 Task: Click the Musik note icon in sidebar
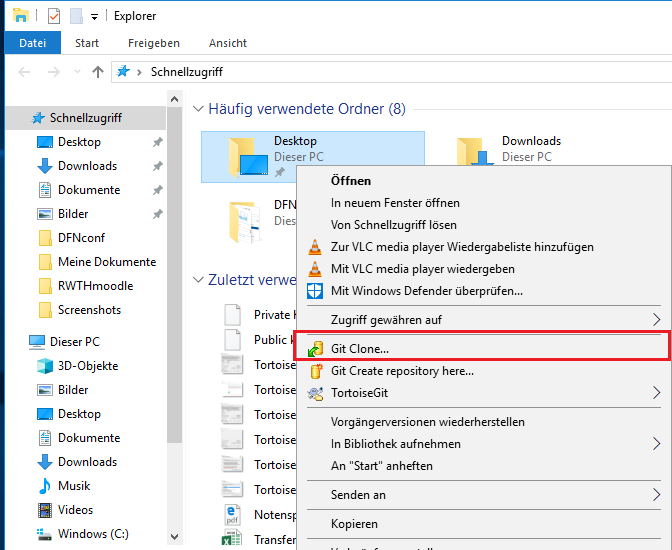[x=44, y=486]
